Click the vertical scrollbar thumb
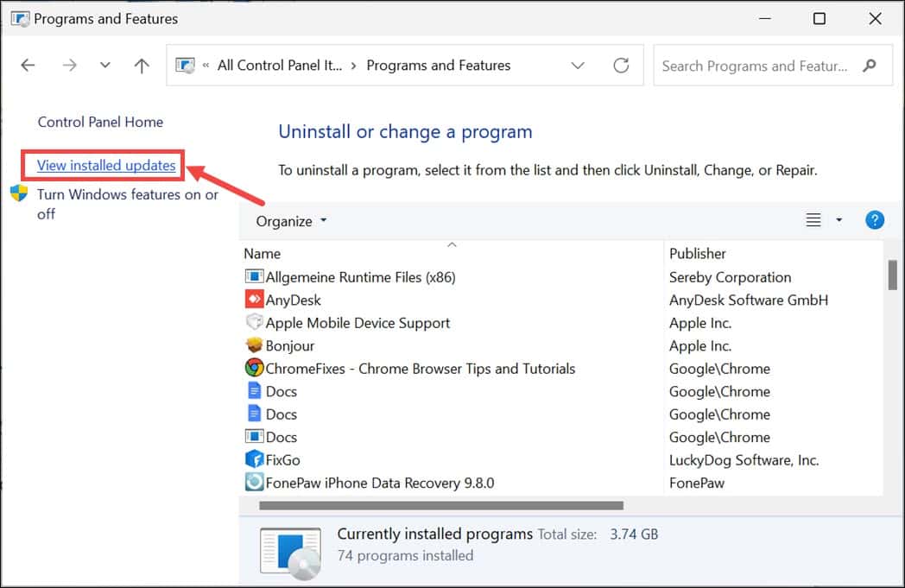The image size is (905, 588). [892, 275]
